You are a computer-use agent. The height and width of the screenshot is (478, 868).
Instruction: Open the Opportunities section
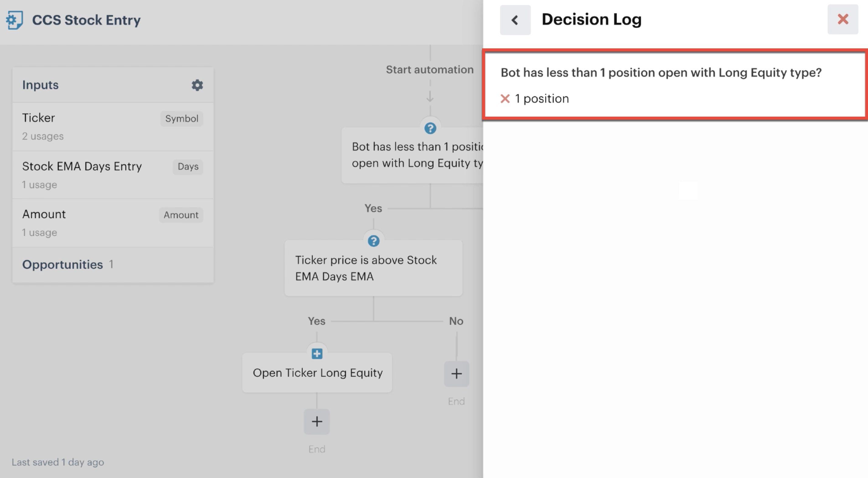coord(113,265)
